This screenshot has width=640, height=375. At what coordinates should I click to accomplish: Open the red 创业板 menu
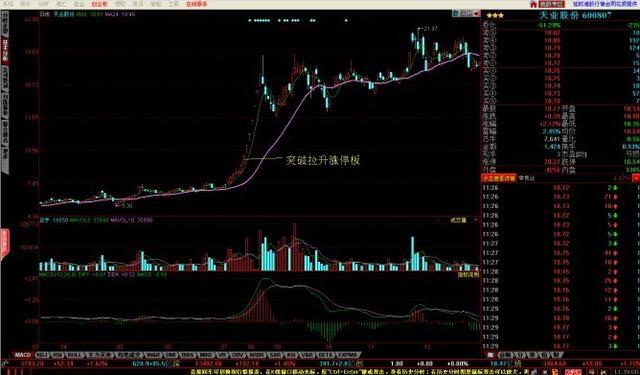(100, 4)
